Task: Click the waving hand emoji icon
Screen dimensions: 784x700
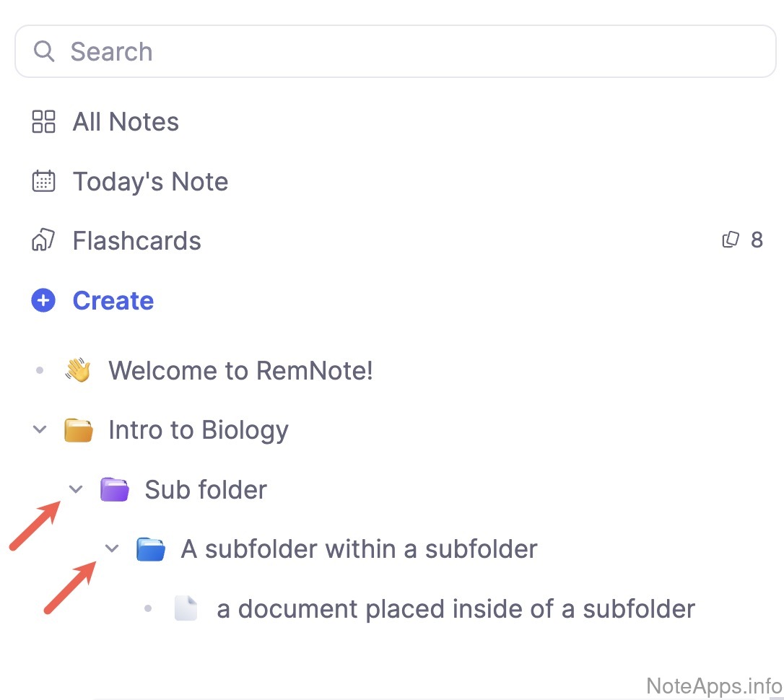Action: (x=78, y=371)
